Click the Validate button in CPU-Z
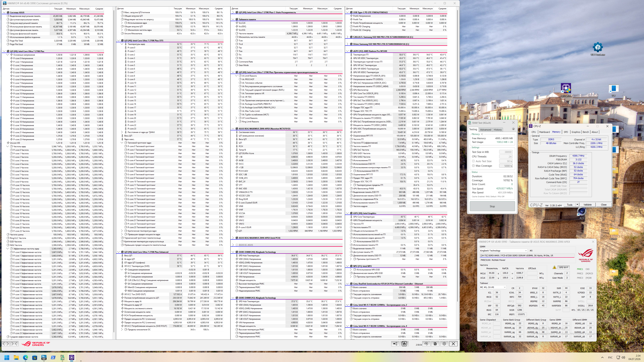644x362 pixels. point(587,205)
